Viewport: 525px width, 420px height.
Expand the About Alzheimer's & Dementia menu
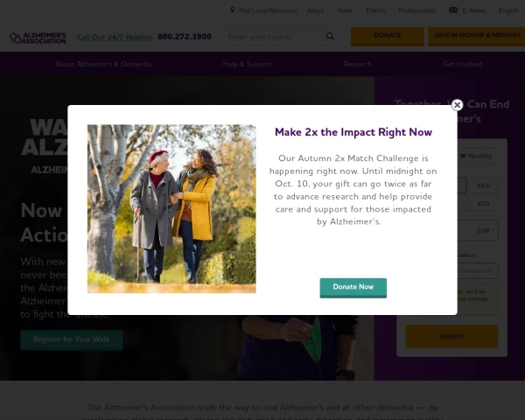coord(103,64)
